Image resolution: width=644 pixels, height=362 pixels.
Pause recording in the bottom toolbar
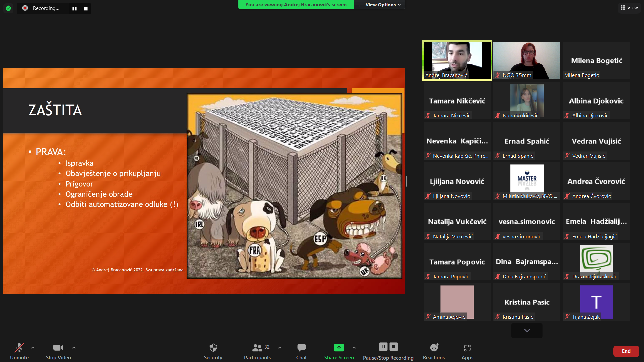pos(383,347)
